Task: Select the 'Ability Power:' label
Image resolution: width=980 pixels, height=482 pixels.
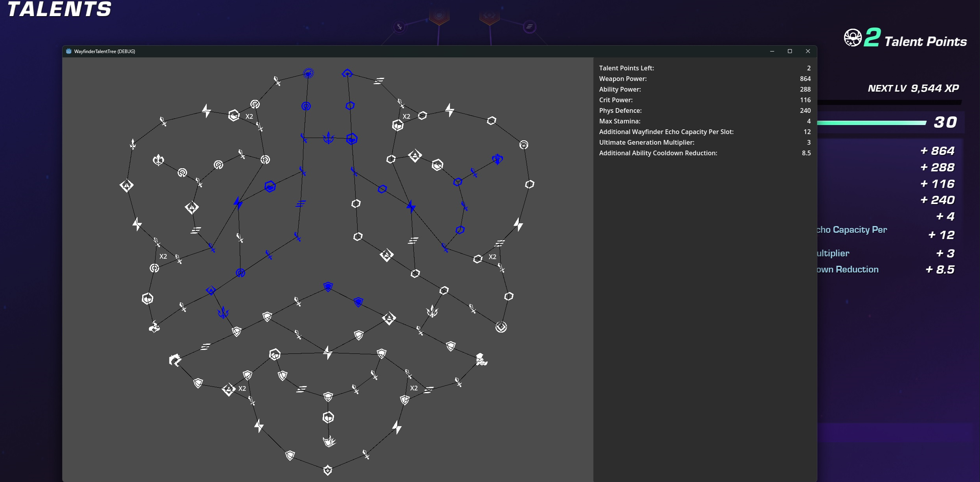Action: point(620,89)
